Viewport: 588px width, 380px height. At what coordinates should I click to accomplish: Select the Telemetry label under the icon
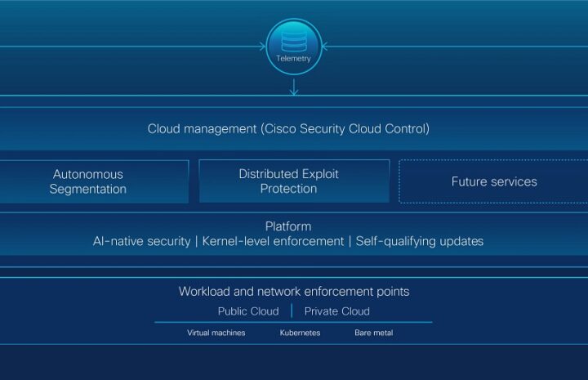coord(294,59)
